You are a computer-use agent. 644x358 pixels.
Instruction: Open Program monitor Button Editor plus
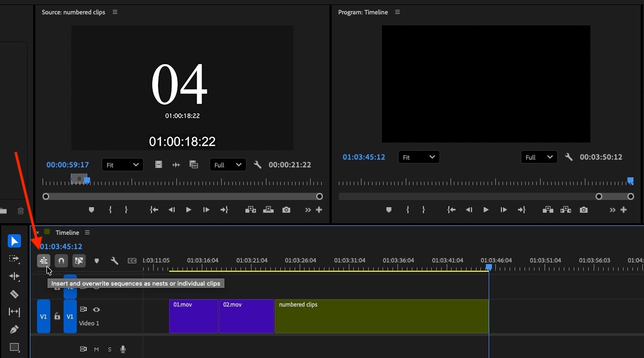(624, 210)
